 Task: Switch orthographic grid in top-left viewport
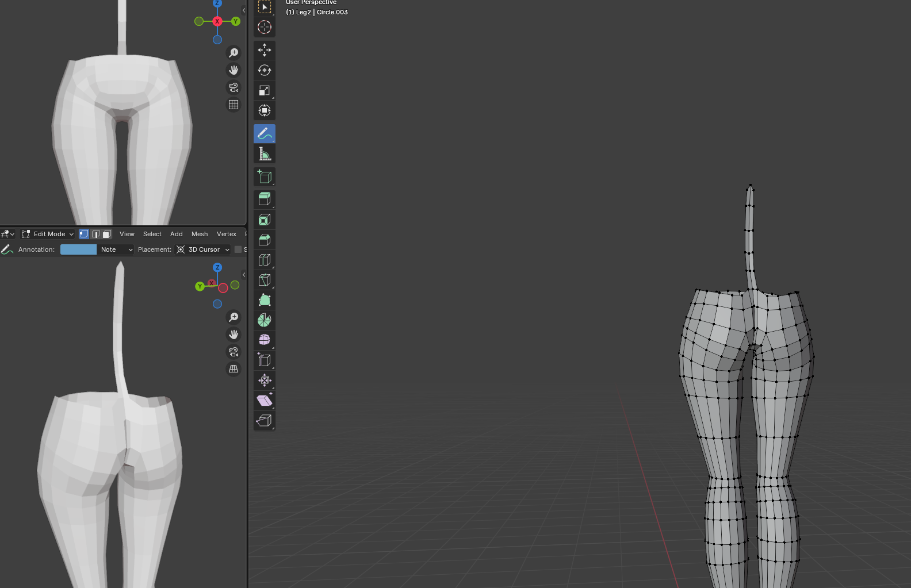(234, 105)
